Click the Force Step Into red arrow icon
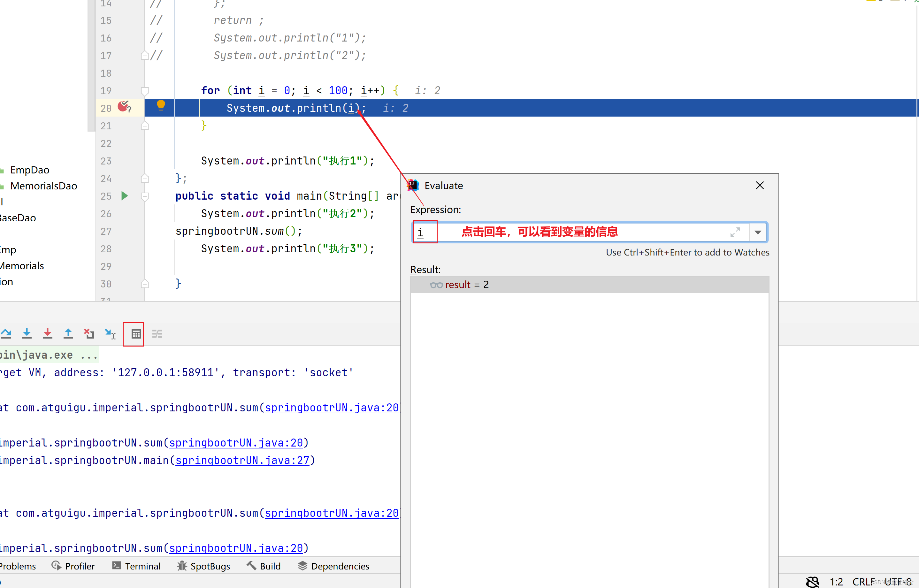 (47, 334)
